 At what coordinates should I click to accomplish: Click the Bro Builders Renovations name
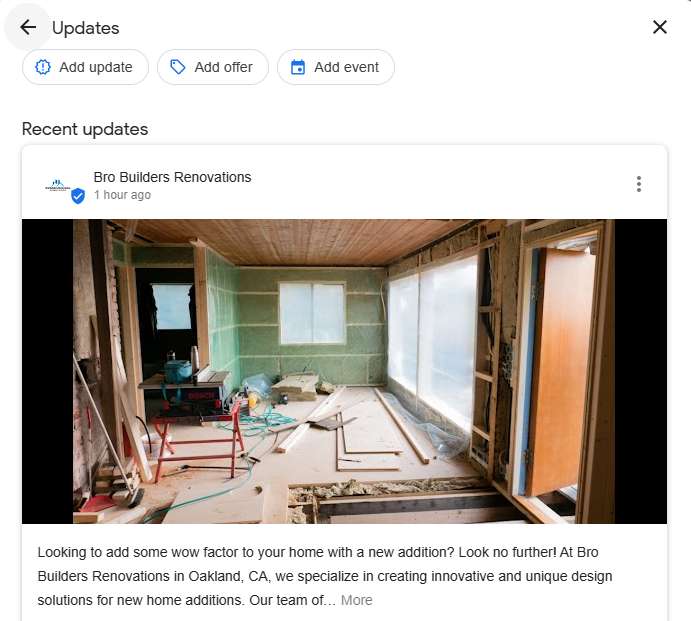click(172, 177)
